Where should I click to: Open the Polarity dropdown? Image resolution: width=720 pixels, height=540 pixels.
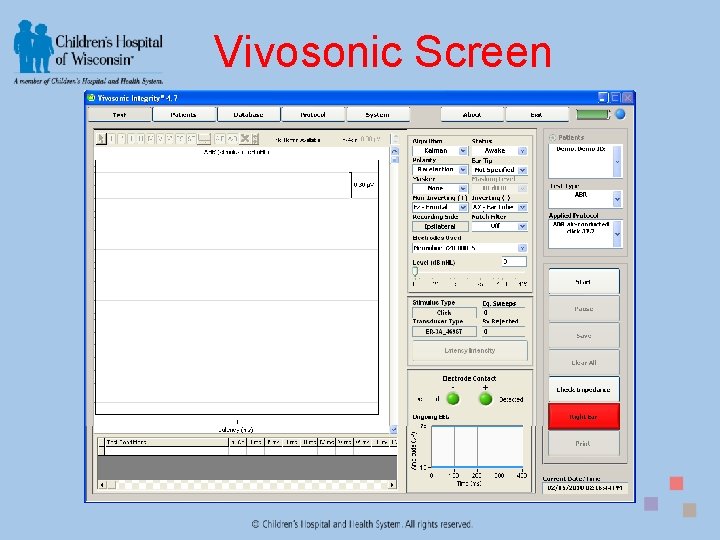tap(463, 169)
